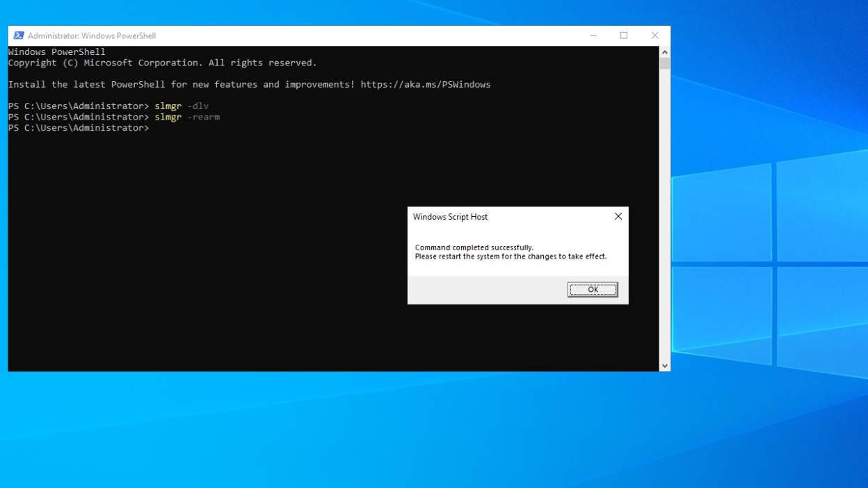This screenshot has width=868, height=488.
Task: Select the 'slmgr -dlv' command text
Action: (x=182, y=106)
